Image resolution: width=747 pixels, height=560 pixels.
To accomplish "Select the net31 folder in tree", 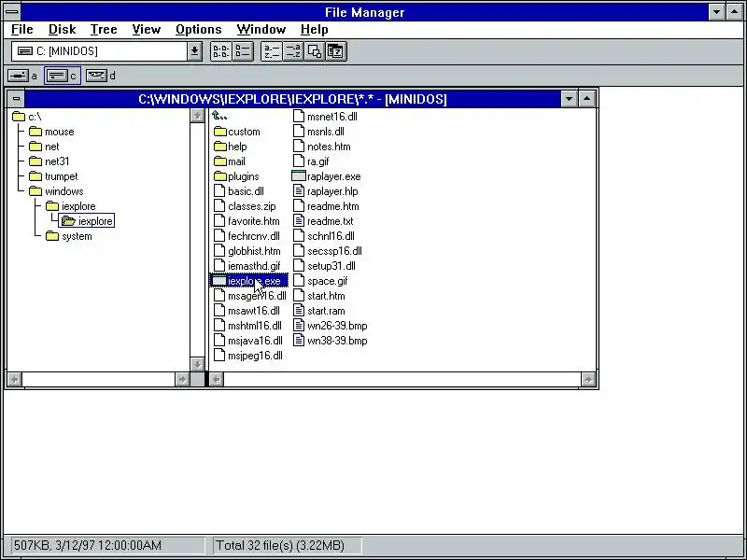I will point(49,161).
